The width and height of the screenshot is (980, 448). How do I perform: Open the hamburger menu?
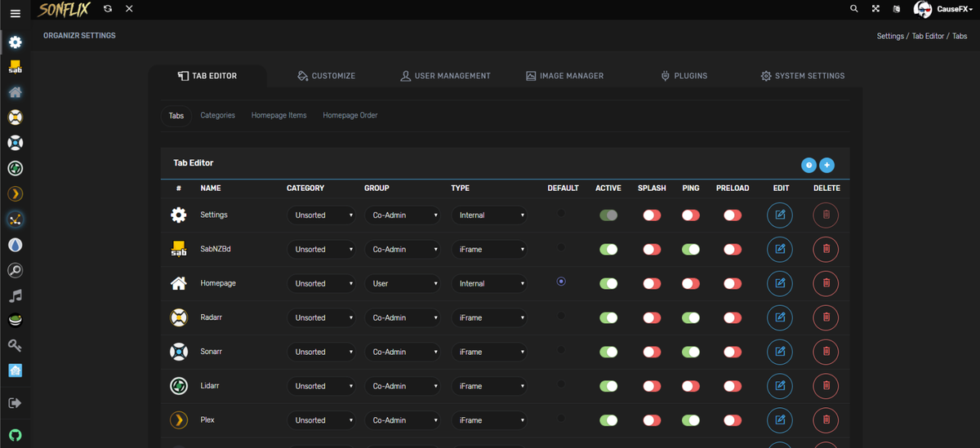(15, 14)
